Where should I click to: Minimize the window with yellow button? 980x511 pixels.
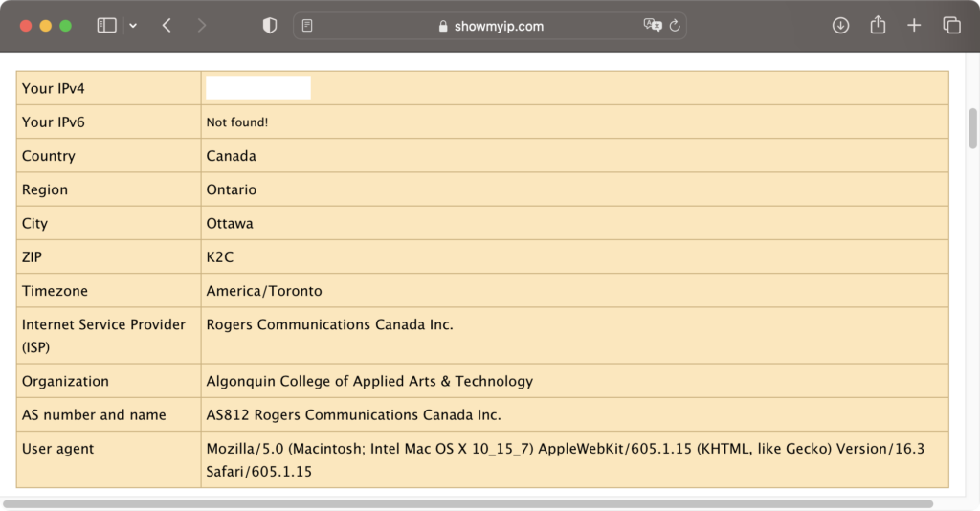coord(46,26)
